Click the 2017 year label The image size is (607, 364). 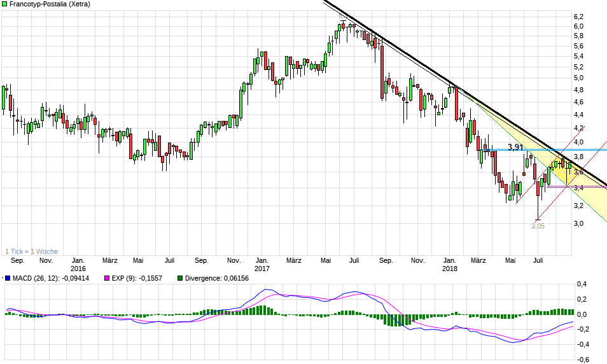tap(262, 269)
